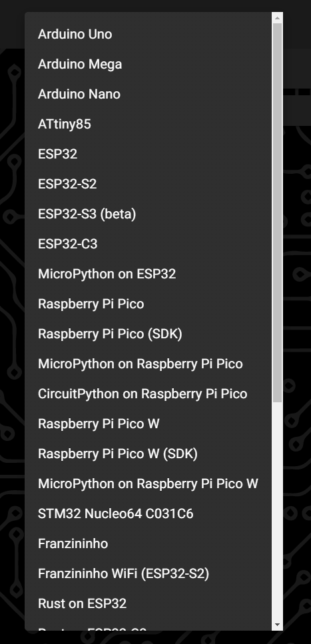Click the scrollbar down arrow
Screen dimensions: 311x644
coord(277,625)
